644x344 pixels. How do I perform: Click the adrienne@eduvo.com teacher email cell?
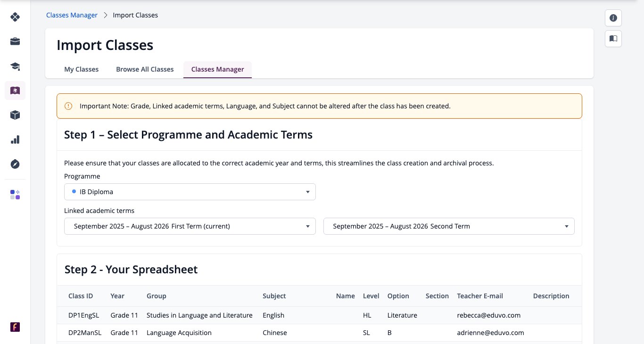(490, 333)
